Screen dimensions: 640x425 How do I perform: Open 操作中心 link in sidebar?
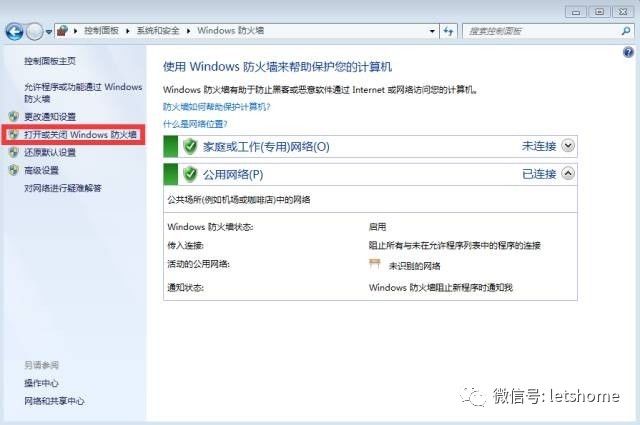[x=41, y=383]
